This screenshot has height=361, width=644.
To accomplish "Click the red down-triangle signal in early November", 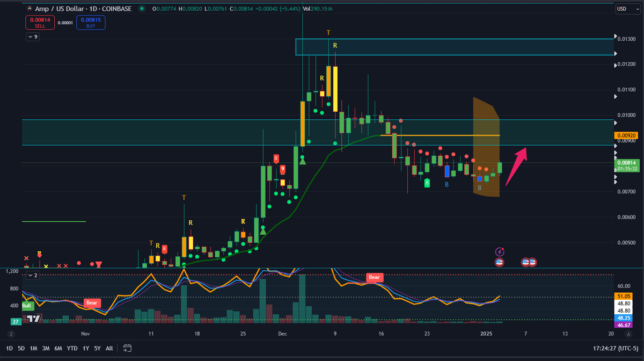I will pyautogui.click(x=99, y=265).
